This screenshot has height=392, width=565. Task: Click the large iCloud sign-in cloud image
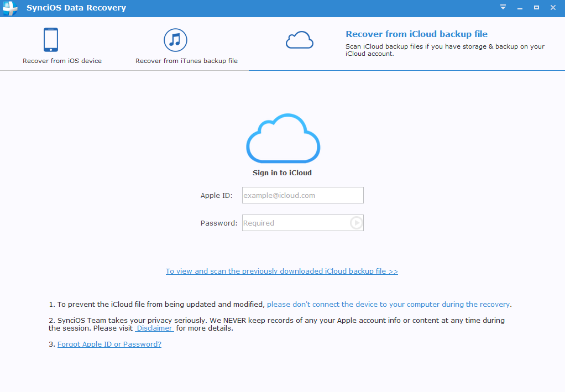pyautogui.click(x=283, y=138)
